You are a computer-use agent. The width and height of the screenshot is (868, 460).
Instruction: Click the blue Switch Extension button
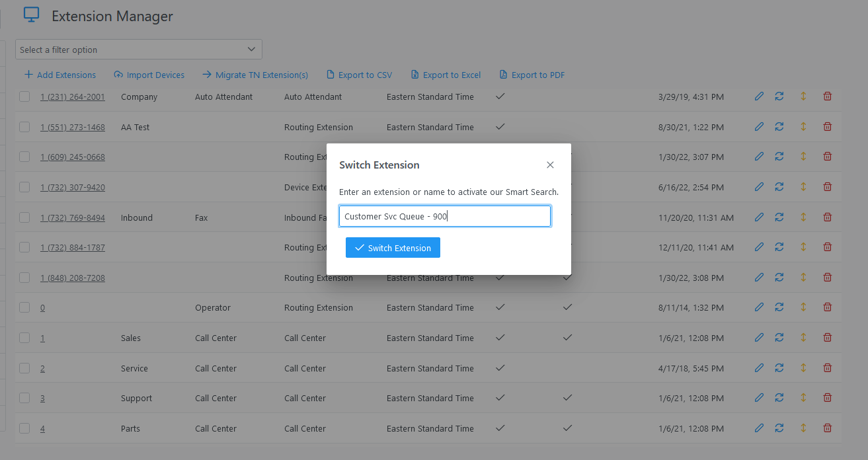pyautogui.click(x=393, y=248)
